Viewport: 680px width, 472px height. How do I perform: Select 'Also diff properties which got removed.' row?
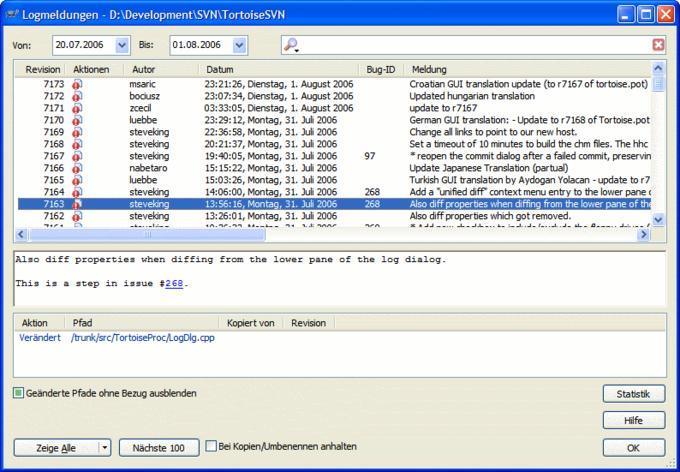334,216
